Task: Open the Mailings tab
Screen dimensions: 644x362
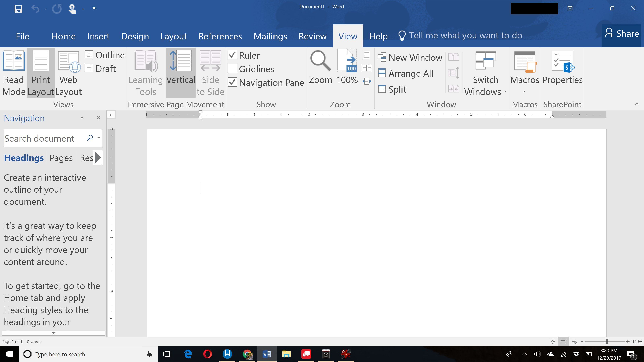Action: point(270,36)
